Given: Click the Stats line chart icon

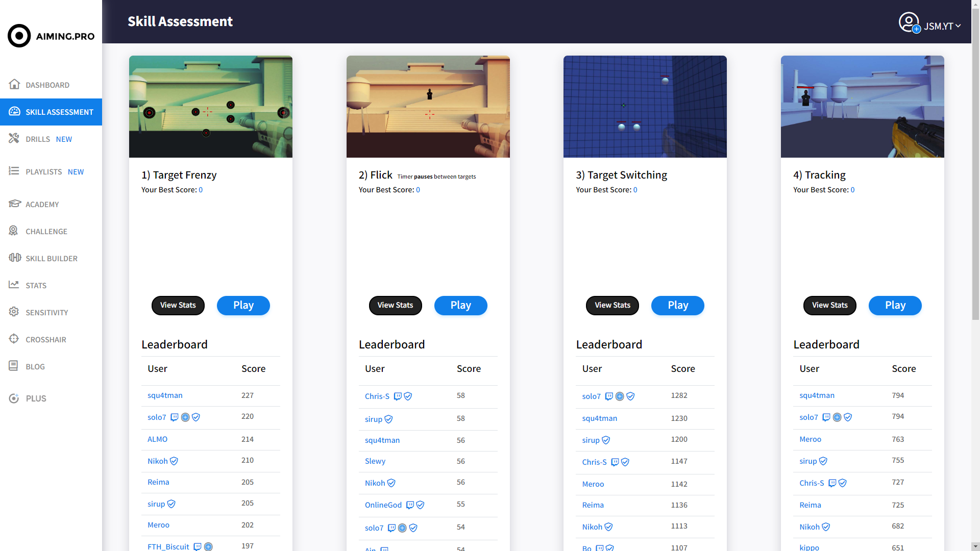Looking at the screenshot, I should coord(14,285).
